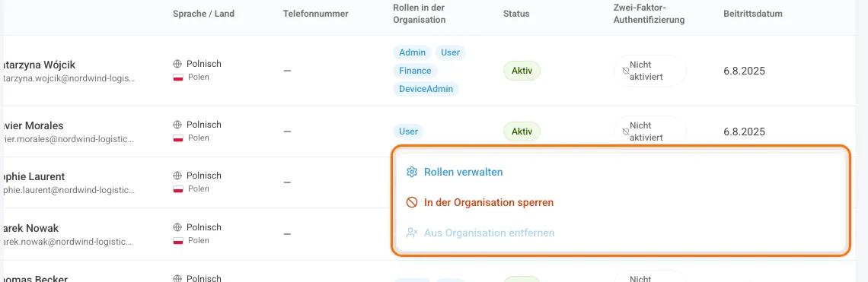Click Katarzyna Wójcik's email address
The height and width of the screenshot is (282, 868).
(69, 78)
